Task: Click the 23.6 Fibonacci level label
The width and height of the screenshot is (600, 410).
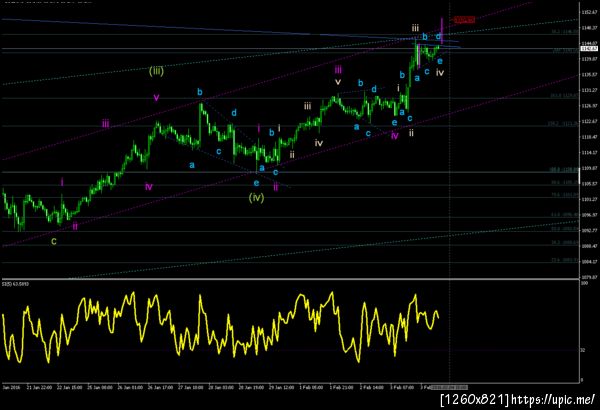Action: point(564,260)
